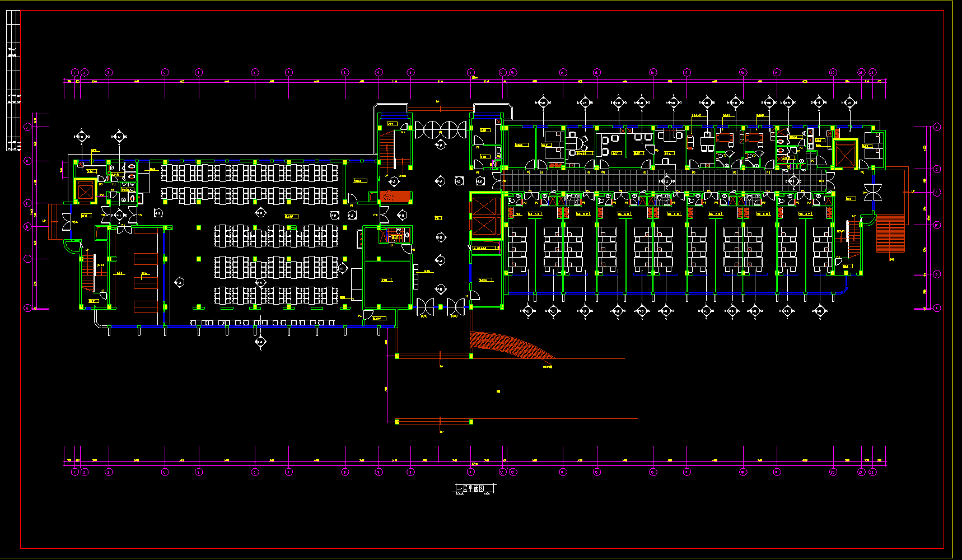The width and height of the screenshot is (962, 560).
Task: Click the drawing title text below the plan
Action: tap(474, 489)
